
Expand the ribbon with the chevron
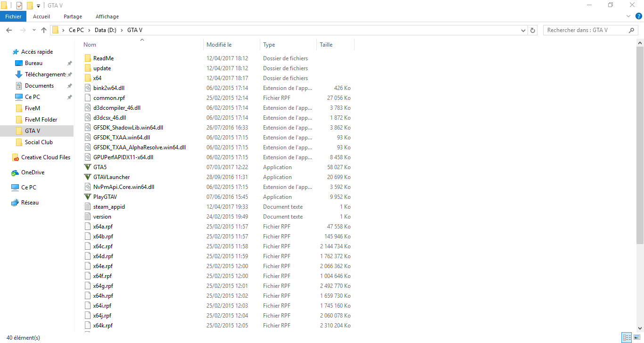(x=628, y=16)
